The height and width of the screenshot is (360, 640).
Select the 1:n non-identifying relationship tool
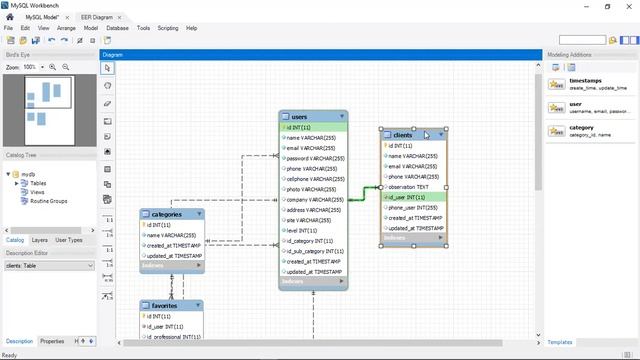pyautogui.click(x=107, y=233)
